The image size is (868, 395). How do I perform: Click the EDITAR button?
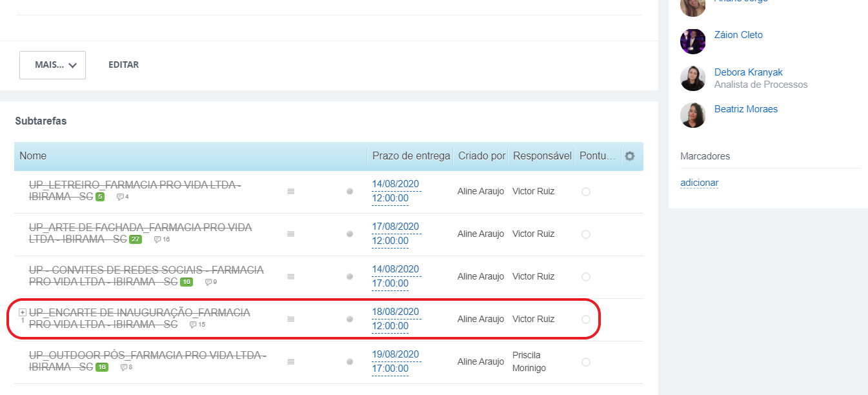click(x=123, y=65)
